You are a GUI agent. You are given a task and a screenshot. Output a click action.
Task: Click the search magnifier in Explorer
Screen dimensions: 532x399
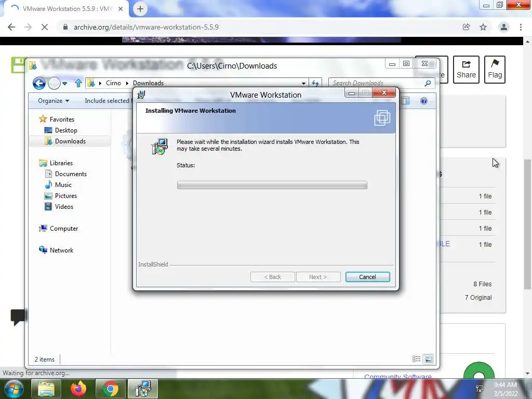(428, 83)
